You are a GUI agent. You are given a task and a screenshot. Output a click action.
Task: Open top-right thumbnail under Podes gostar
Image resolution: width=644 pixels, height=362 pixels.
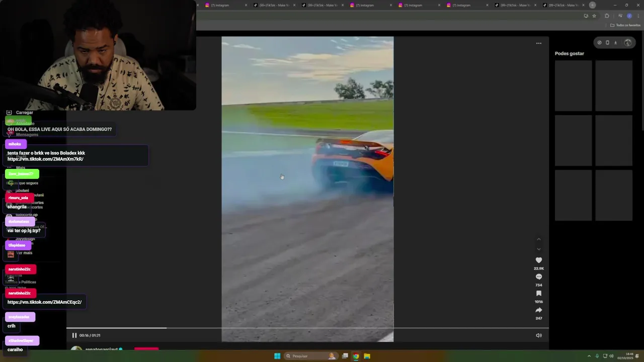[x=614, y=85]
